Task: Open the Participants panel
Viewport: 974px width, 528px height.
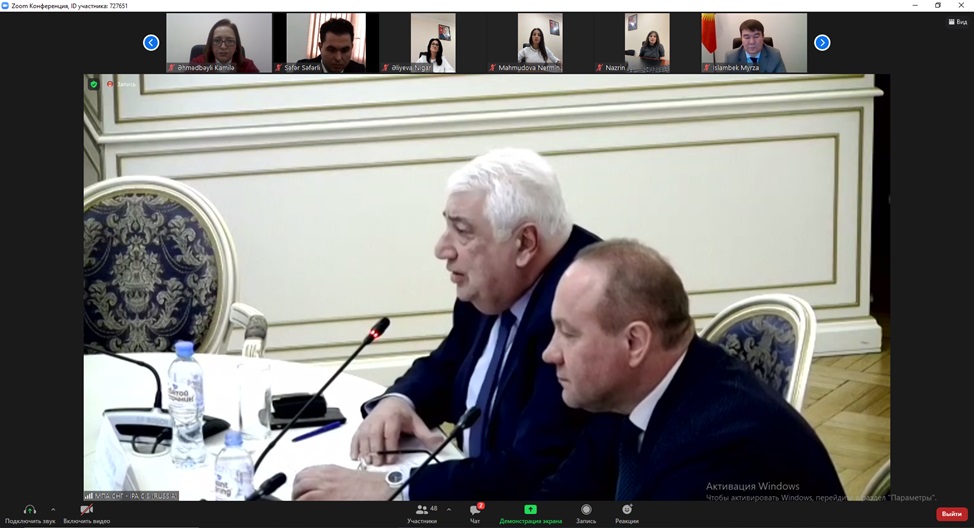Action: coord(422,513)
